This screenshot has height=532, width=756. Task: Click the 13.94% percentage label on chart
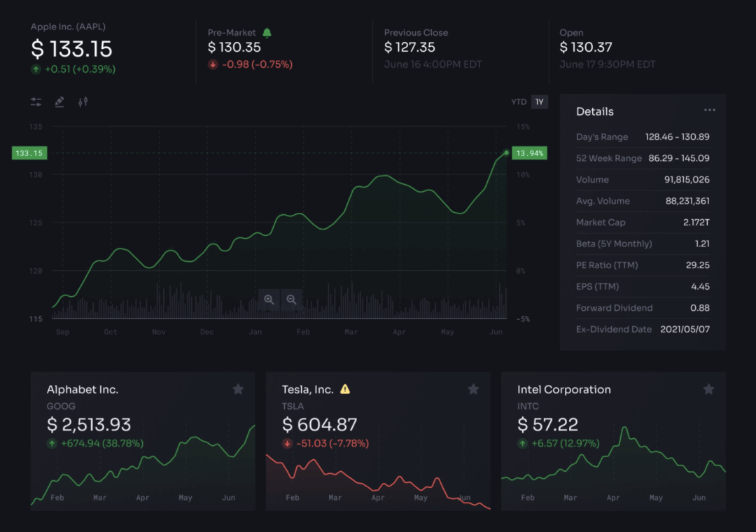click(x=529, y=153)
